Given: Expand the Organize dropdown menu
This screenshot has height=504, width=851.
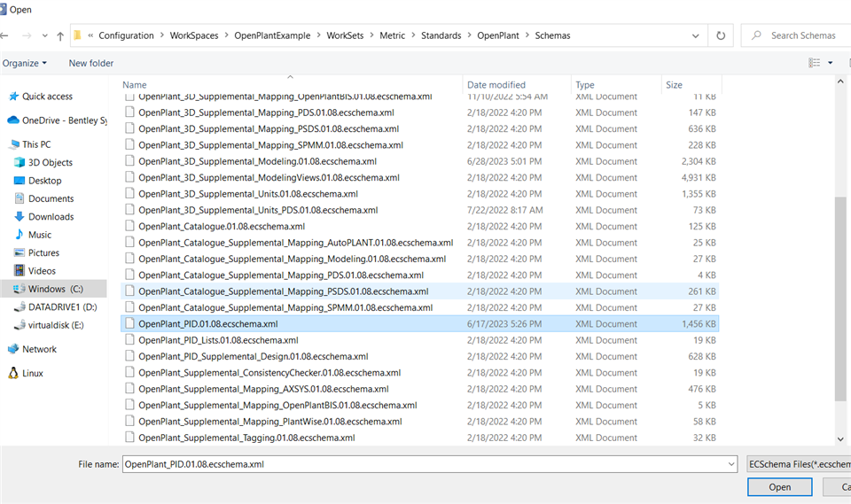Looking at the screenshot, I should point(25,63).
